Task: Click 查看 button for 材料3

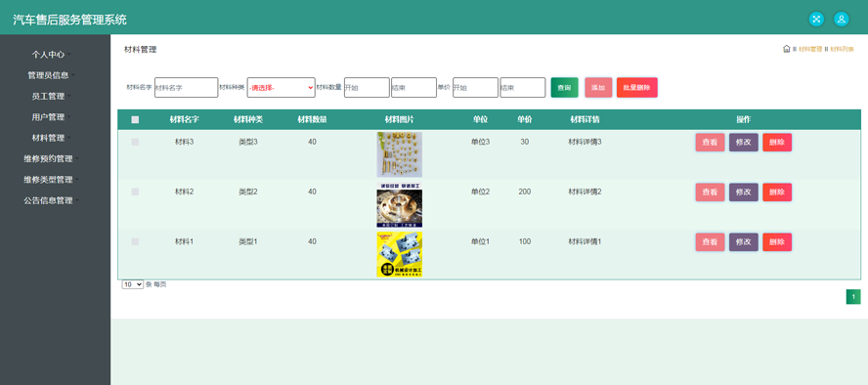Action: (x=711, y=142)
